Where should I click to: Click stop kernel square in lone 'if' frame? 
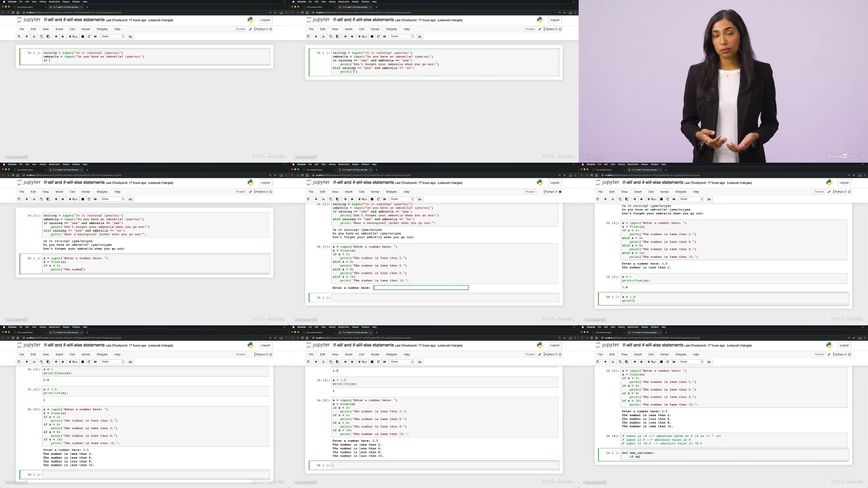pos(82,36)
